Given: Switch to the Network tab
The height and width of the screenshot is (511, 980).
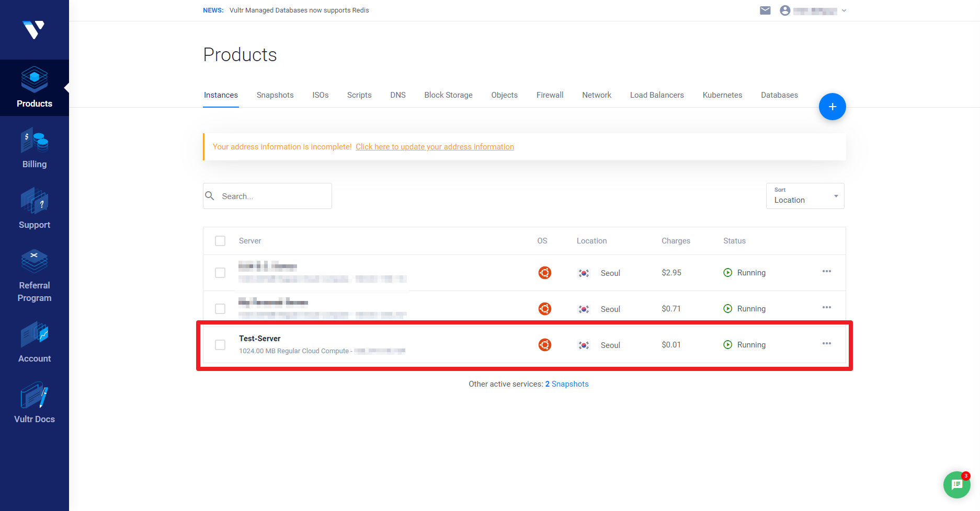Looking at the screenshot, I should click(597, 95).
